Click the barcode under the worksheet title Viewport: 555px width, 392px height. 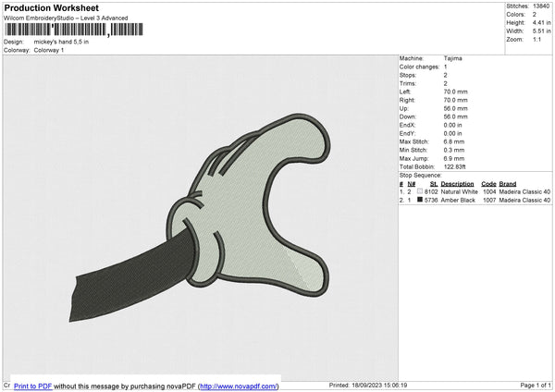pos(74,30)
